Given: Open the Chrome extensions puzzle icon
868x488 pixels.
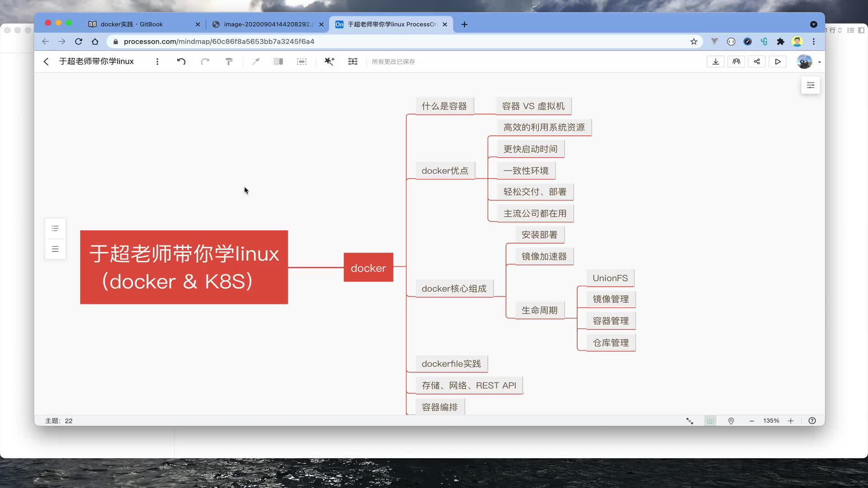Looking at the screenshot, I should (780, 42).
